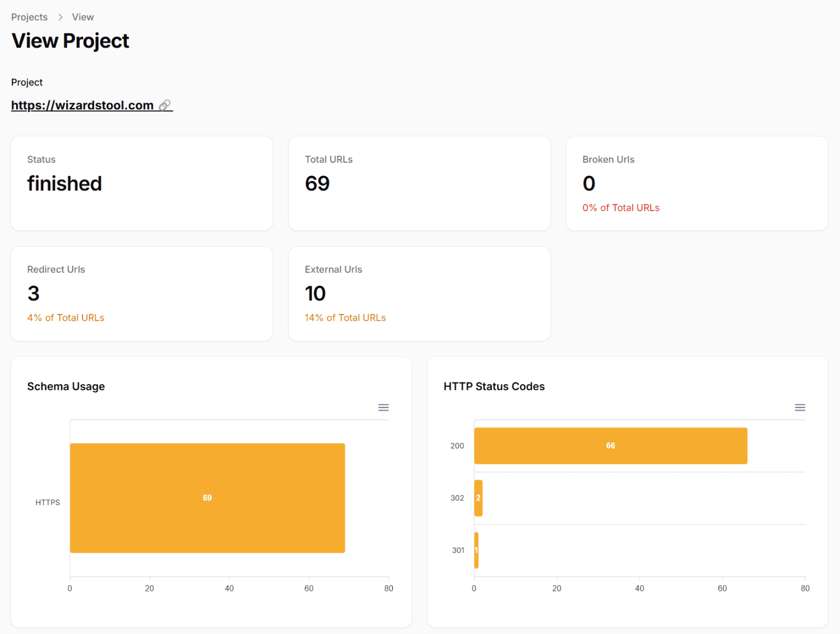Image resolution: width=840 pixels, height=634 pixels.
Task: Select the 301 status code bar
Action: point(476,550)
